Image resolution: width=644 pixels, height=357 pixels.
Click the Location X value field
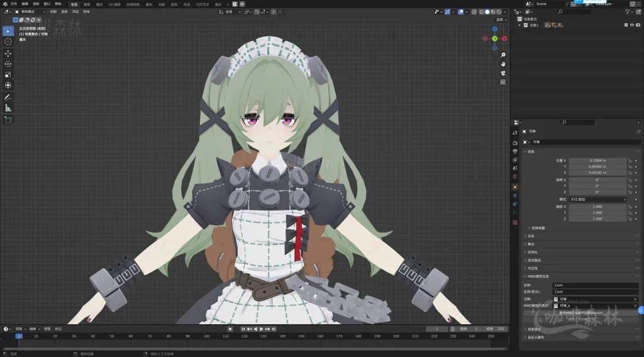click(x=597, y=161)
